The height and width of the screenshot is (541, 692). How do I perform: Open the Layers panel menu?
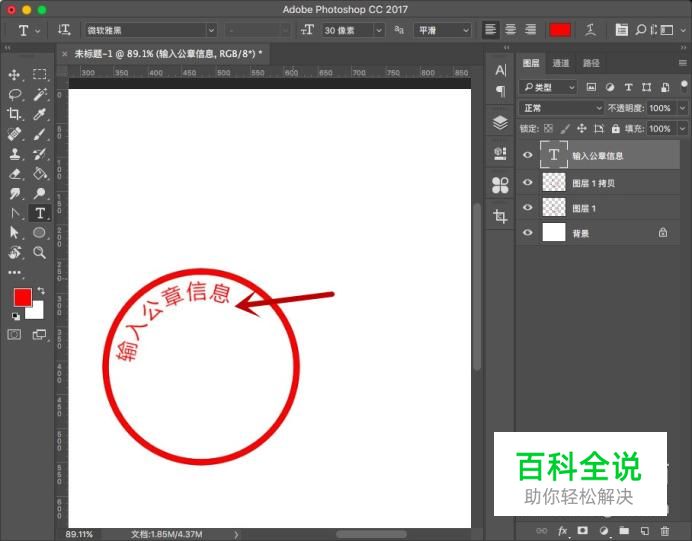pos(682,63)
